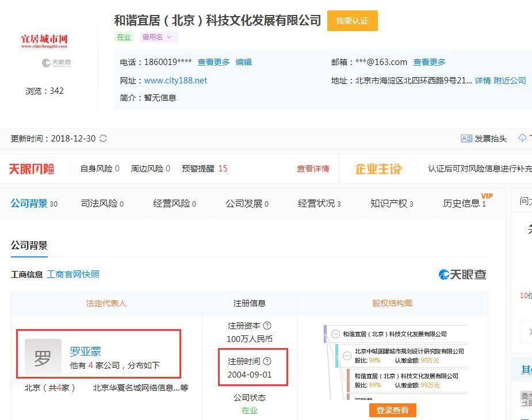This screenshot has height=420, width=532.
Task: Click 北京（共4家）text
Action: (x=49, y=388)
